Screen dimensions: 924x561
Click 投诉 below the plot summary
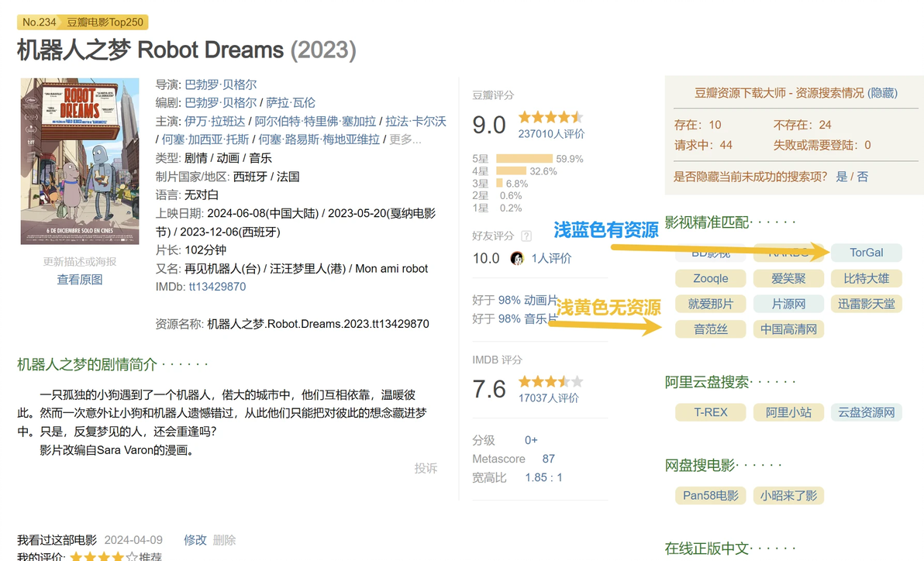426,468
